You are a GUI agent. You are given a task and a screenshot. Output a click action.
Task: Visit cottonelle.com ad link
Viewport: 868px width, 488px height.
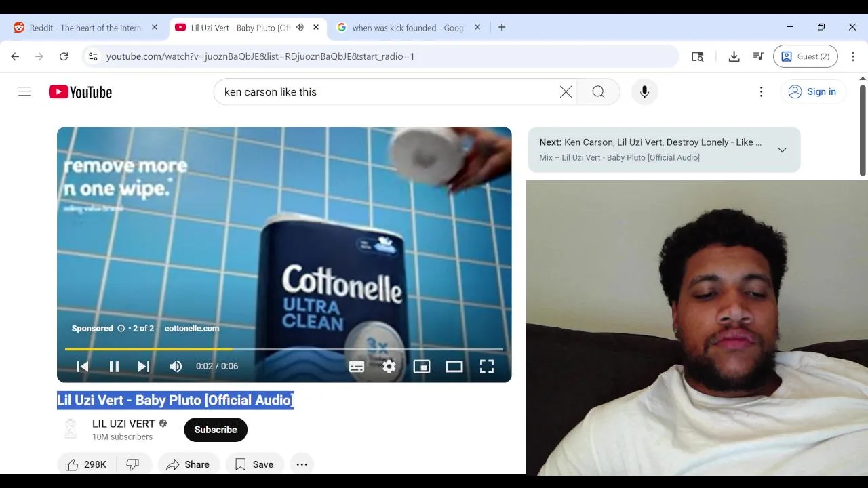click(192, 328)
